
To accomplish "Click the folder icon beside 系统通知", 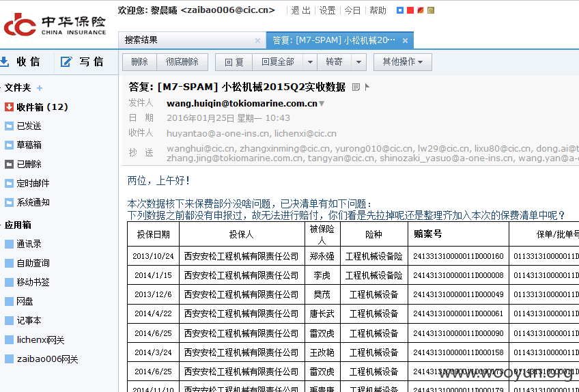I will 9,202.
